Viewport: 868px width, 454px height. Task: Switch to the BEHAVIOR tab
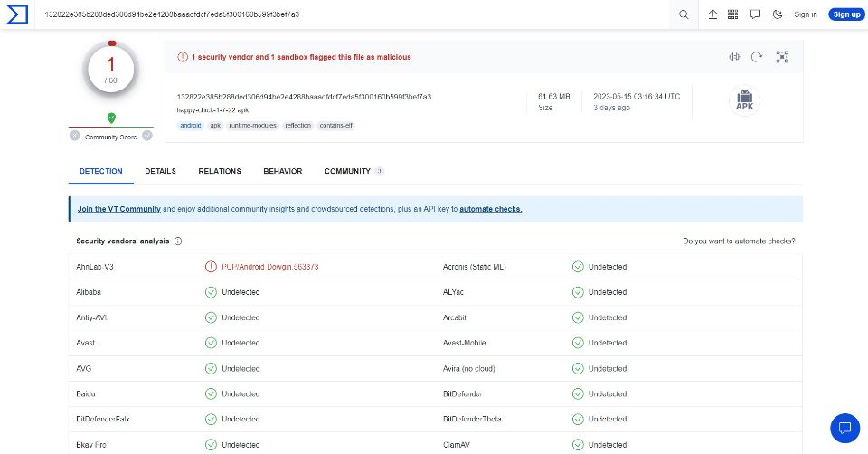[283, 171]
